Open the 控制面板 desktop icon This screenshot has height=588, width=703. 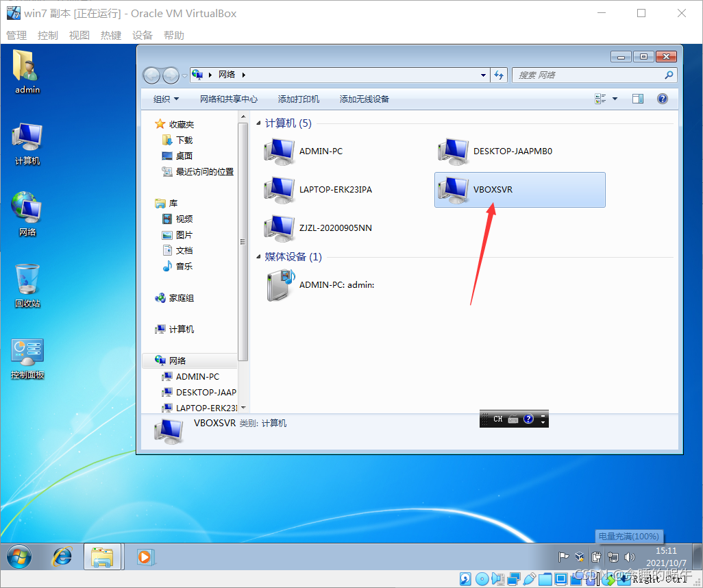[27, 358]
